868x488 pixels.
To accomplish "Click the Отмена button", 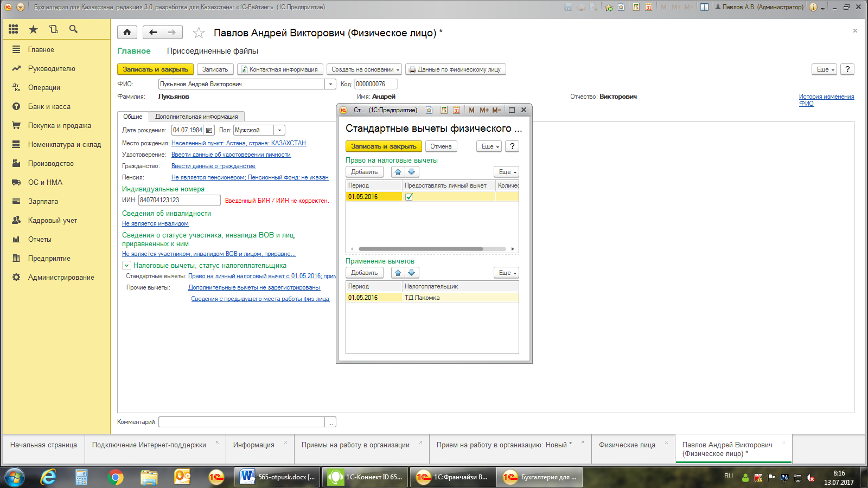I will (441, 146).
